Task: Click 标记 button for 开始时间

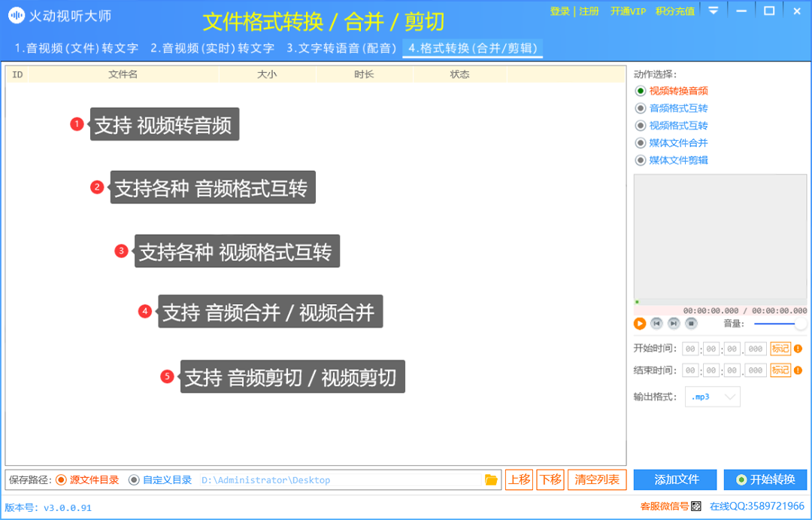Action: pos(780,349)
